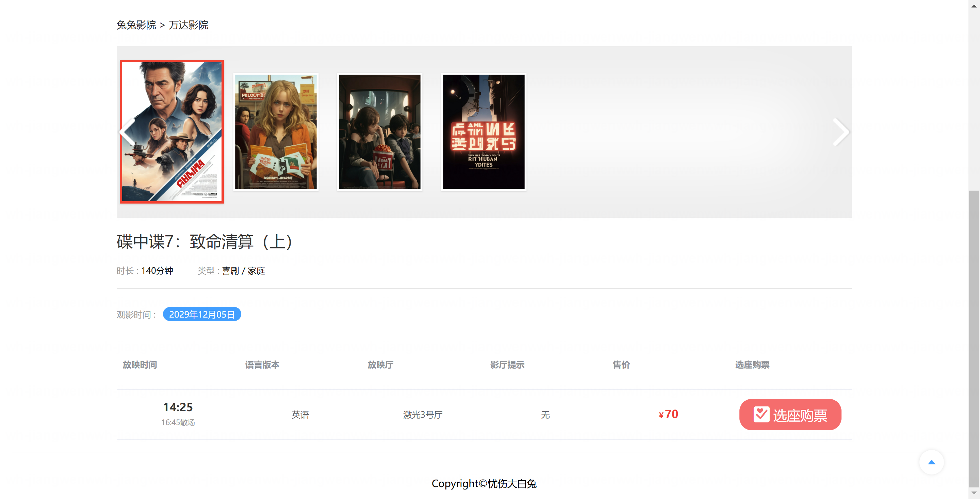Select the highlighted action movie poster
This screenshot has width=980, height=499.
[x=171, y=132]
